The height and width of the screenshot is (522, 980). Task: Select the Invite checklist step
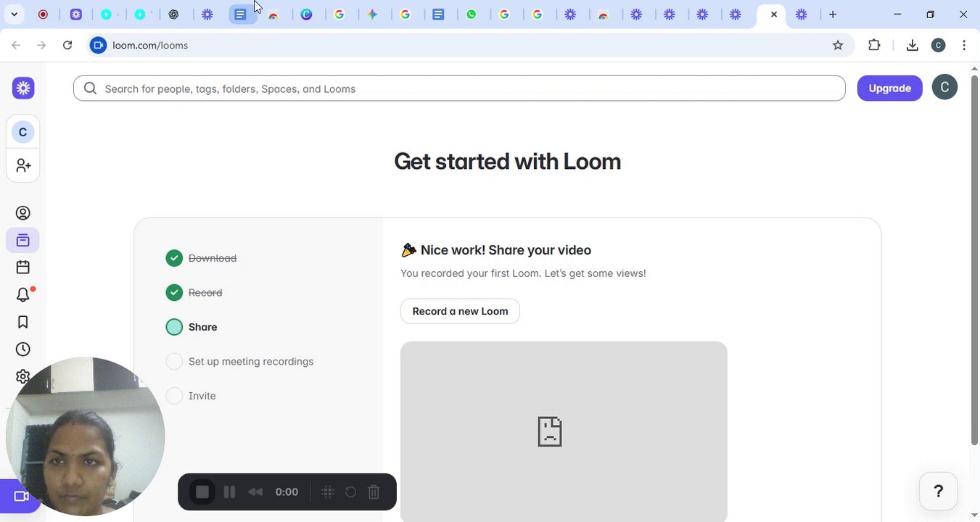coord(191,396)
